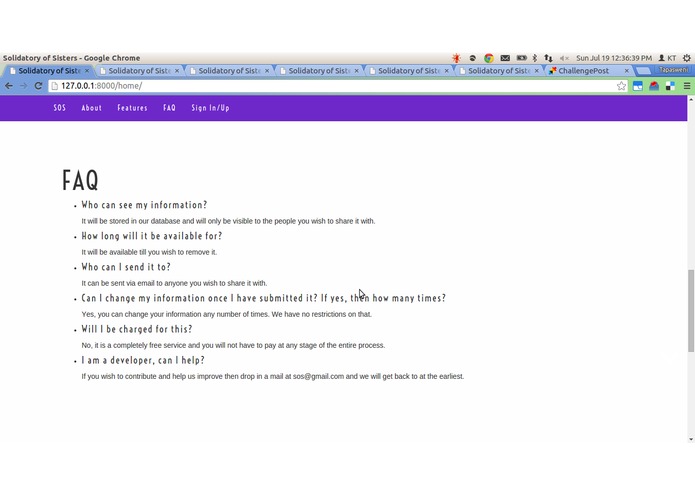Click the red and blue extension icon

point(654,86)
